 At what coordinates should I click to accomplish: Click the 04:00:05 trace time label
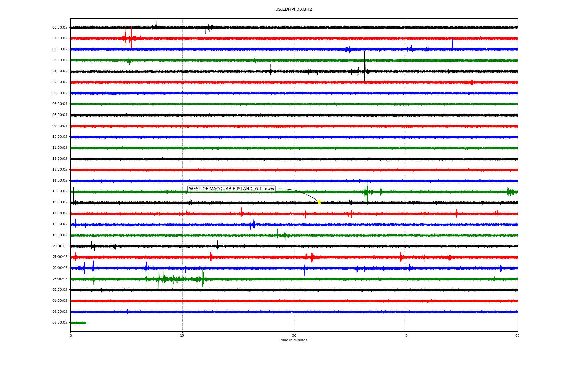[60, 71]
